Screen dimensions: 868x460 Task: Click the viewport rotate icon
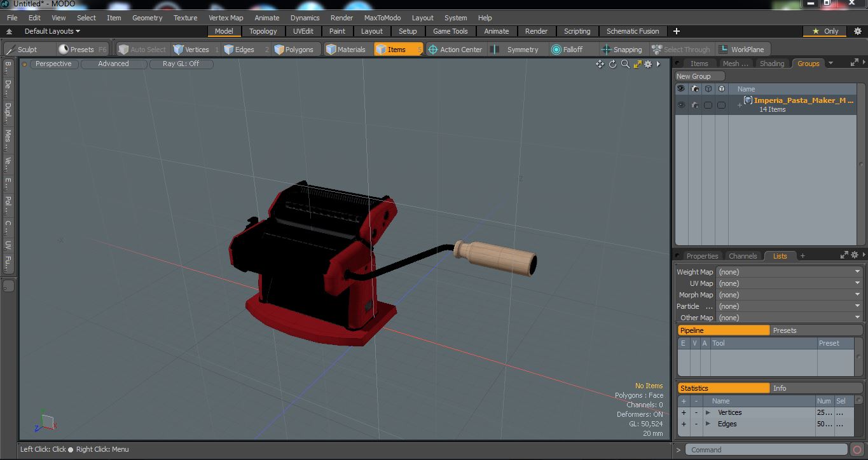tap(612, 64)
